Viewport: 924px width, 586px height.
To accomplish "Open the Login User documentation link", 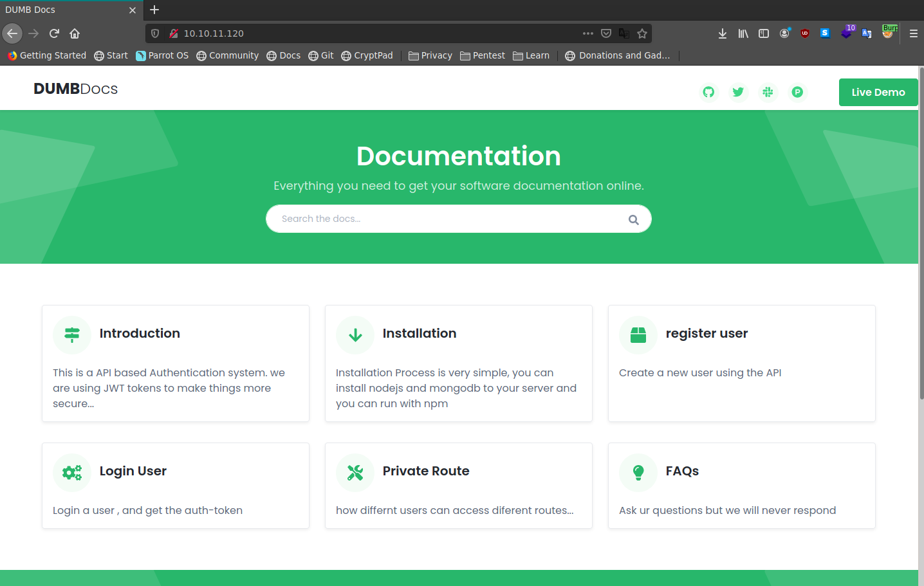I will [x=133, y=471].
